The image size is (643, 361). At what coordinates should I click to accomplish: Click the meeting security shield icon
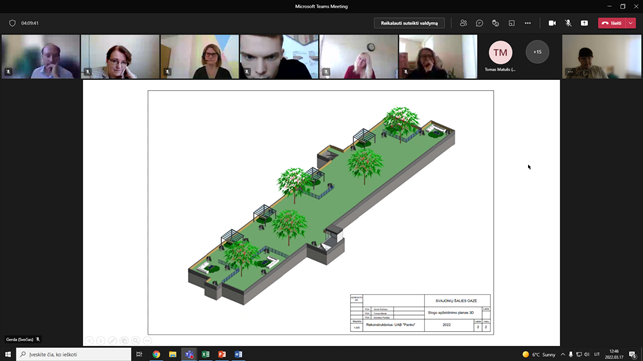[12, 23]
